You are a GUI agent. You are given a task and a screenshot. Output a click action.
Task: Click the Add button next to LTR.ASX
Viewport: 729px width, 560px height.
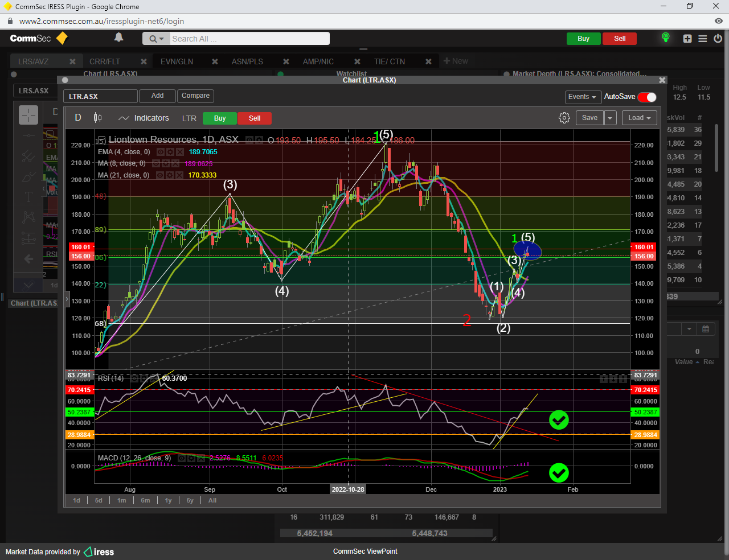pyautogui.click(x=157, y=96)
